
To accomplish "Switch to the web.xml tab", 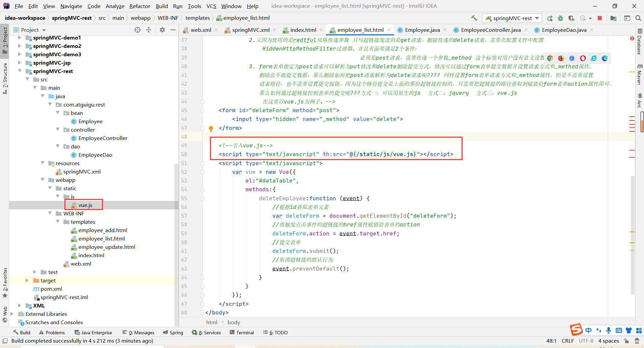I will [201, 30].
